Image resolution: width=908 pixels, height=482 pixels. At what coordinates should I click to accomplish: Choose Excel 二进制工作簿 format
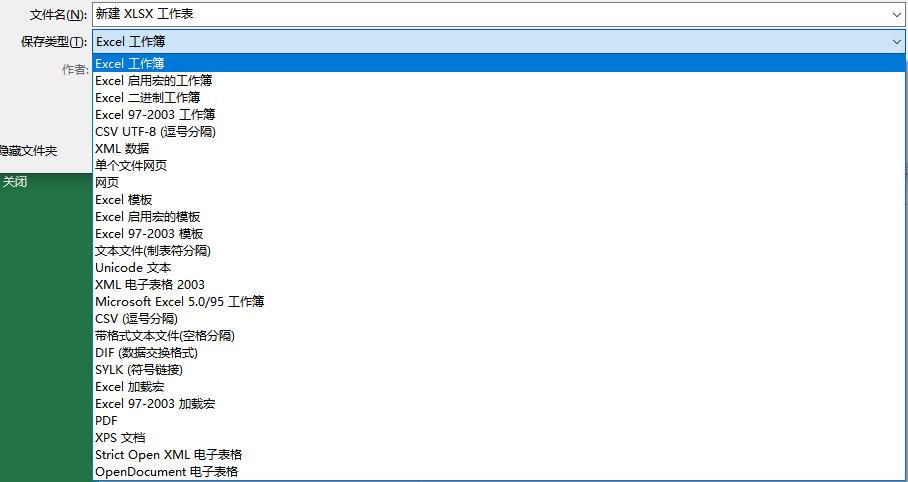click(x=499, y=97)
